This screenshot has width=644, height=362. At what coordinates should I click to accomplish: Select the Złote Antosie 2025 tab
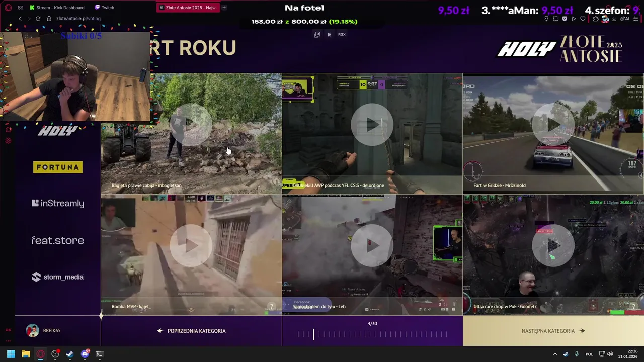coord(189,8)
